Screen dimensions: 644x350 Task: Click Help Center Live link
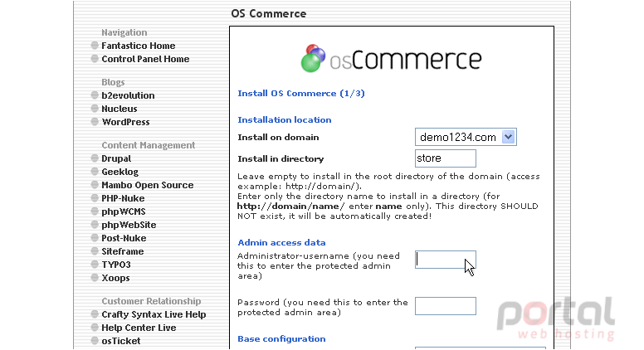[139, 328]
